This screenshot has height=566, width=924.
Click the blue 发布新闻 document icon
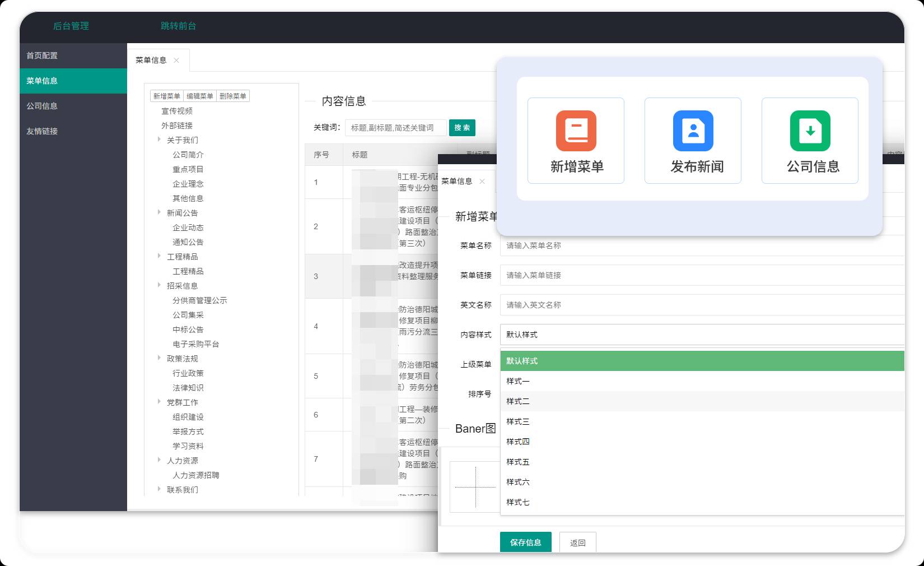[x=693, y=131]
